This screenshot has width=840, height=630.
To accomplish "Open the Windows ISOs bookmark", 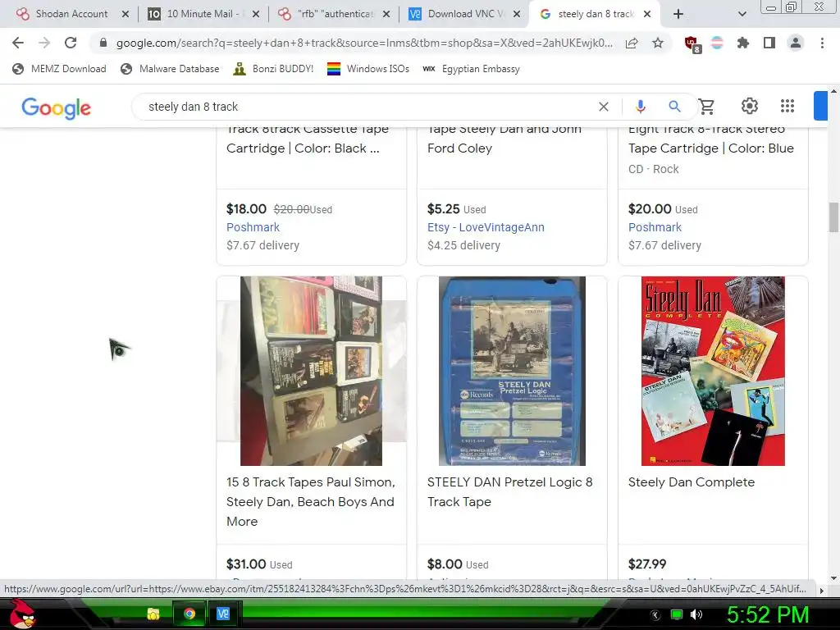I will [368, 69].
